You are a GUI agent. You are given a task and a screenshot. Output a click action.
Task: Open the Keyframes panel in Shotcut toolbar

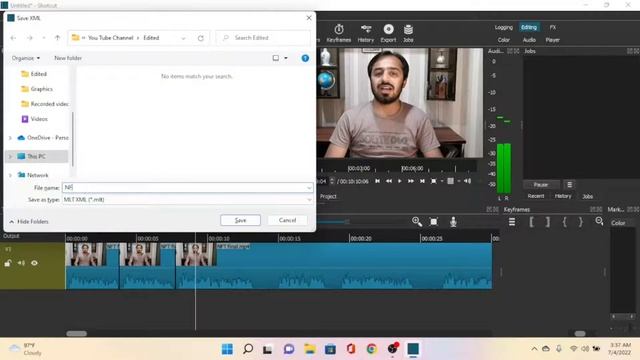click(339, 33)
